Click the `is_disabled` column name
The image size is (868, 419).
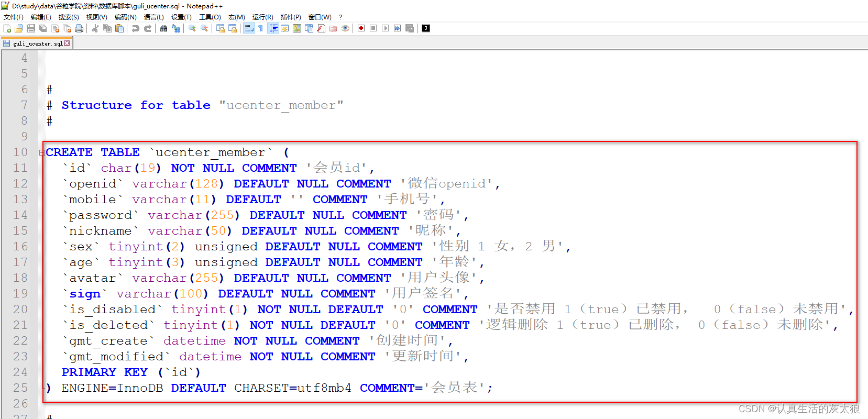point(112,310)
